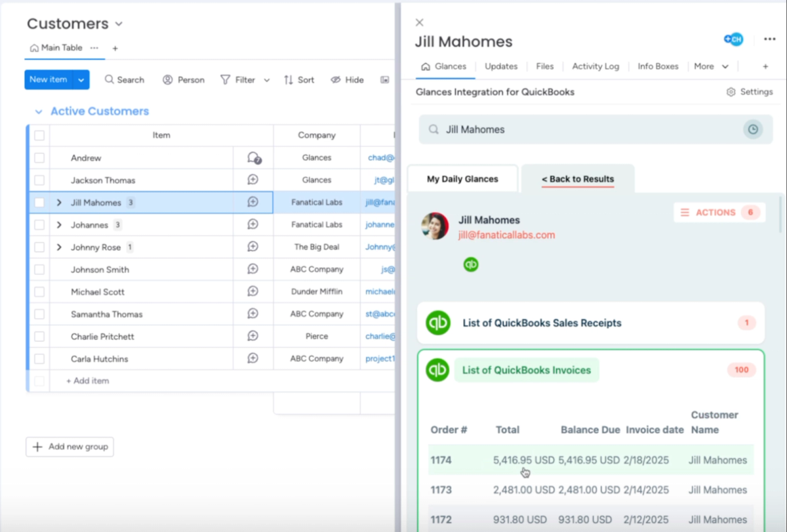787x532 pixels.
Task: Select all items with header checkbox
Action: coord(39,136)
